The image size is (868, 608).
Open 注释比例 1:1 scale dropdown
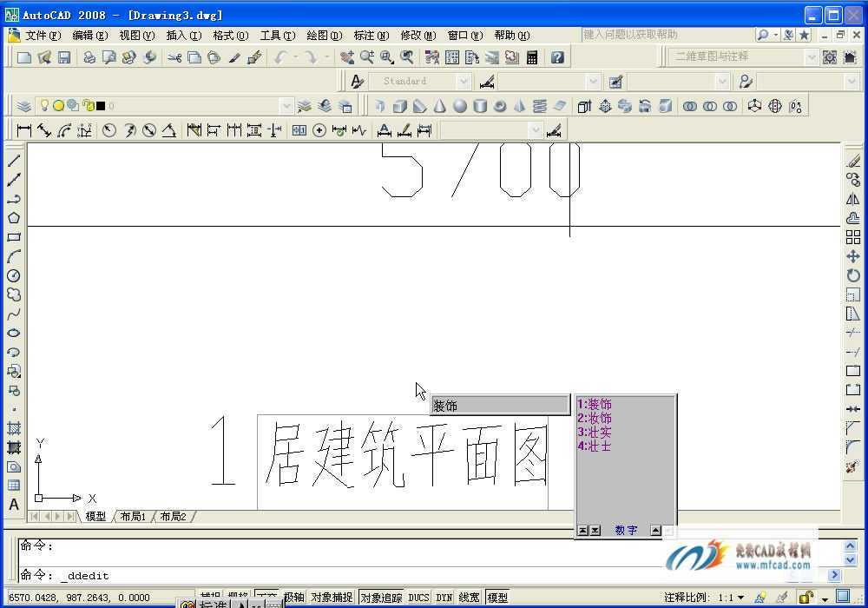coord(731,598)
